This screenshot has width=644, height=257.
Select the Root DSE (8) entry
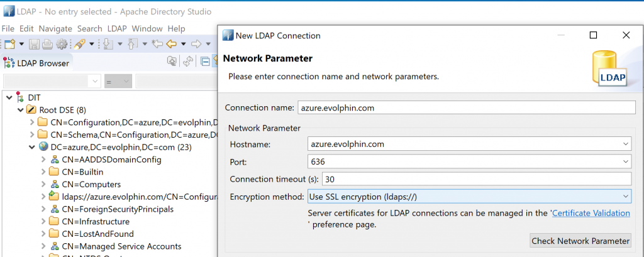[62, 110]
